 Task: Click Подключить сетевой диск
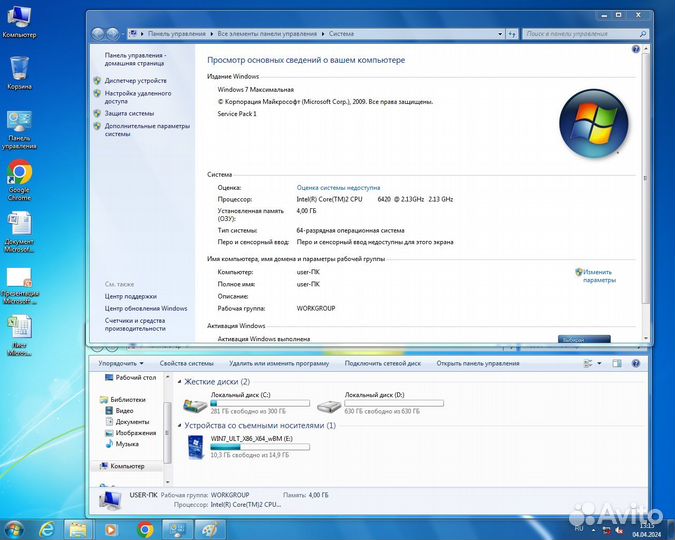(383, 363)
